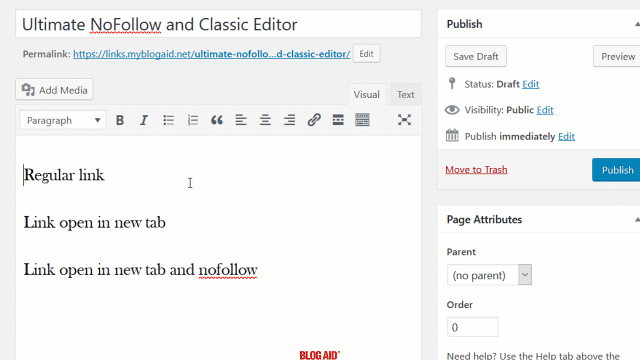Viewport: 640px width, 360px height.
Task: Click into the post title field
Action: tap(218, 24)
